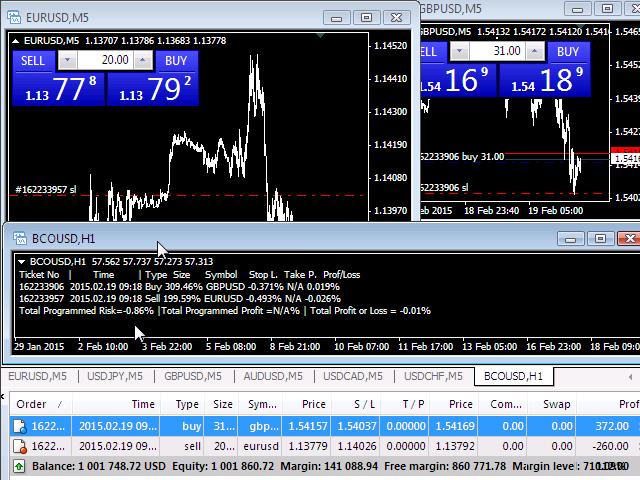Close the BCOUSD,H1 chart window
The image size is (640, 480).
click(x=629, y=238)
